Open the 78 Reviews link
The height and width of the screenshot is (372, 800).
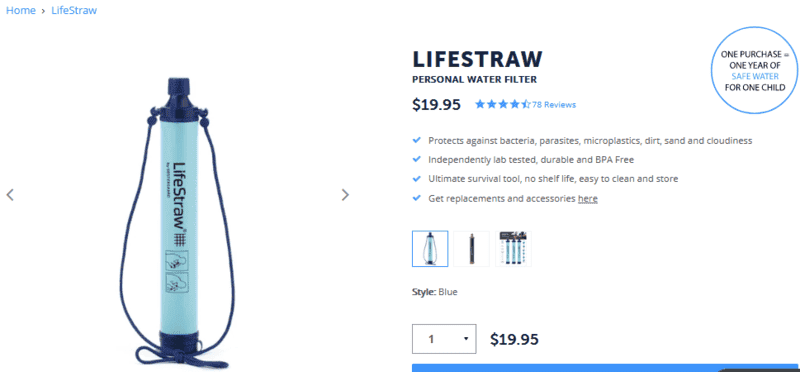(x=554, y=105)
